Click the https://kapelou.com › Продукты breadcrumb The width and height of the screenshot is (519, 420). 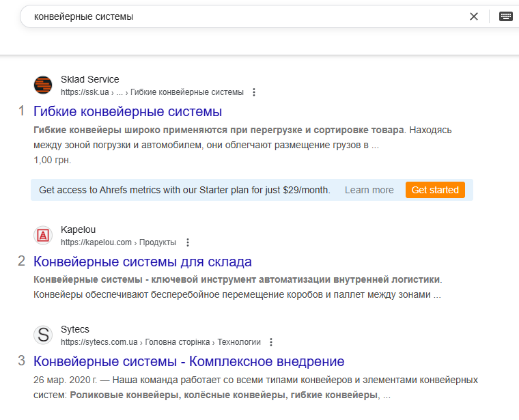(x=118, y=242)
